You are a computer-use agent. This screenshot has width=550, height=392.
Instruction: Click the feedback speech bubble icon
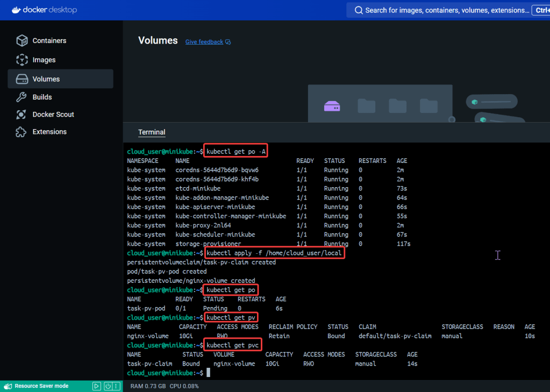tap(228, 42)
